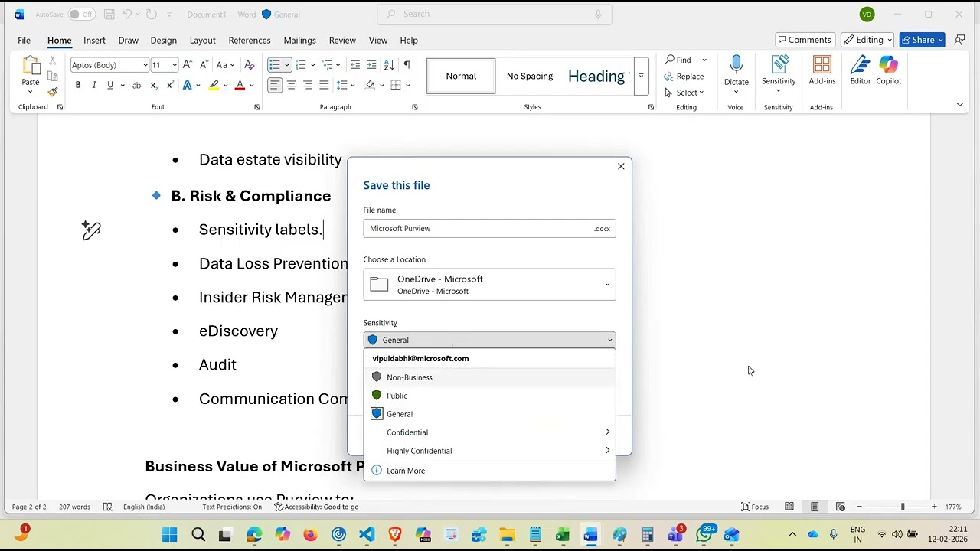Switch to the Design tab
This screenshot has height=551, width=980.
pyautogui.click(x=163, y=40)
